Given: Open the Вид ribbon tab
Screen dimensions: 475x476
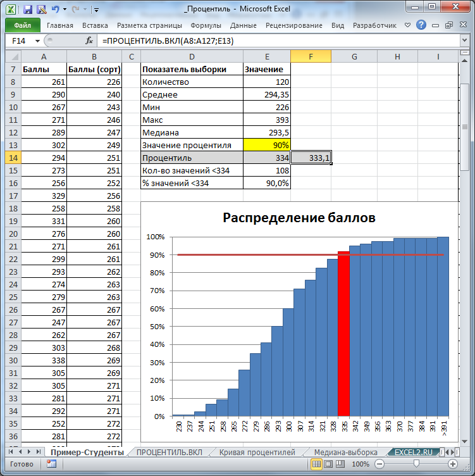Looking at the screenshot, I should click(x=338, y=25).
